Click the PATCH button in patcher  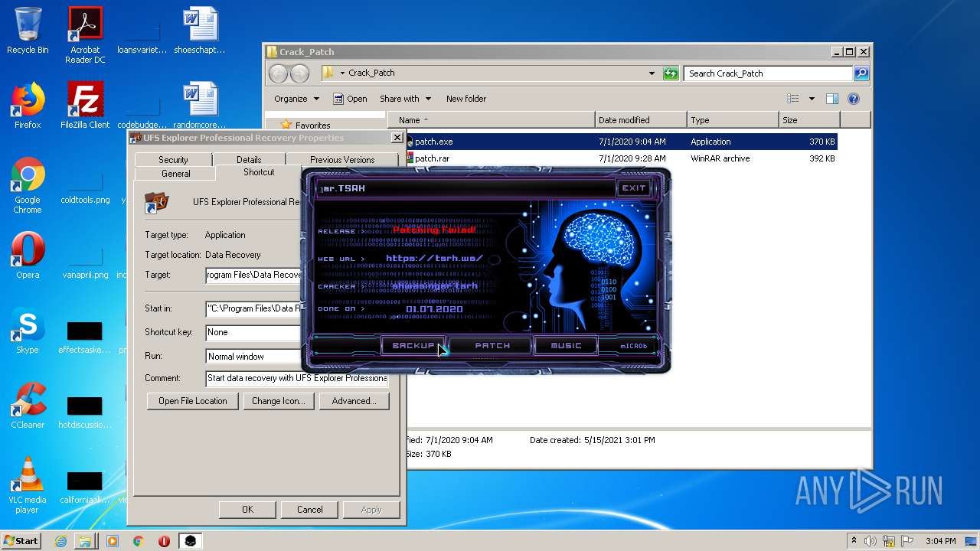[x=492, y=346]
